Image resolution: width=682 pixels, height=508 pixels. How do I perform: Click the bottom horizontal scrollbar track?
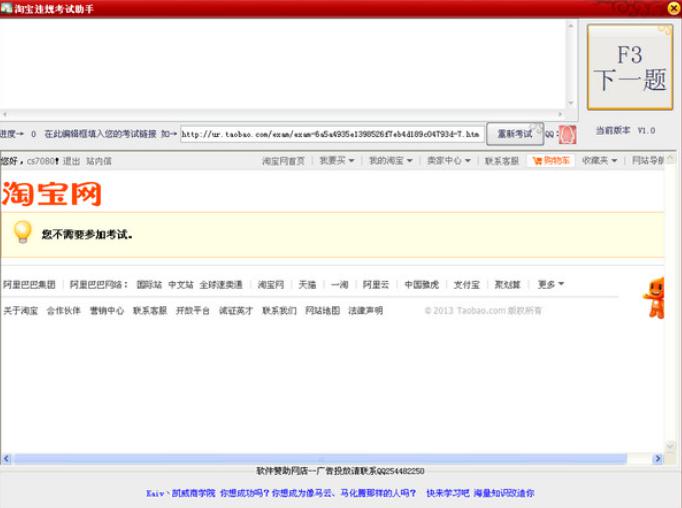pyautogui.click(x=321, y=458)
